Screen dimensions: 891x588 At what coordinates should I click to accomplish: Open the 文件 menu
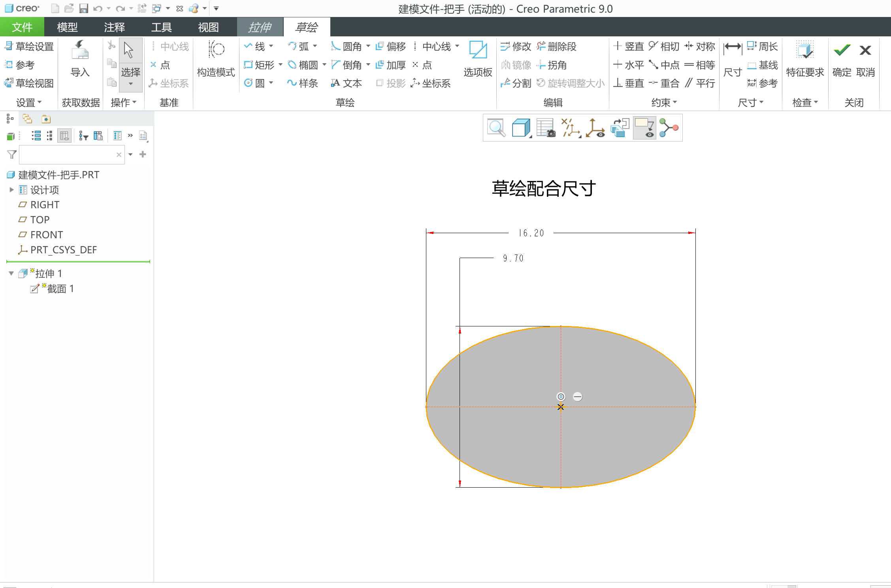click(22, 27)
